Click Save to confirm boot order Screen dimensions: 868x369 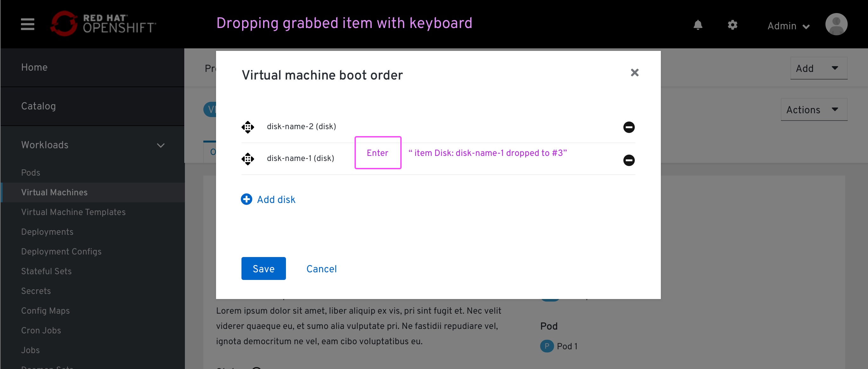coord(263,268)
